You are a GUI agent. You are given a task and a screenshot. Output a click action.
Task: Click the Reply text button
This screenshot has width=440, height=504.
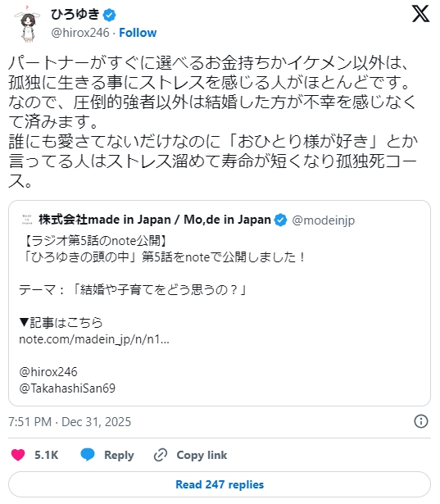click(x=119, y=455)
